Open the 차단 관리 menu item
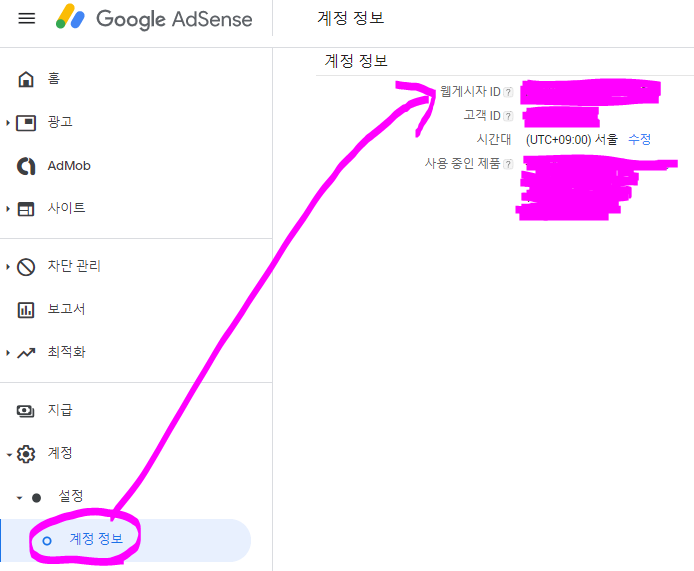Screen dimensions: 694x571 tap(74, 266)
